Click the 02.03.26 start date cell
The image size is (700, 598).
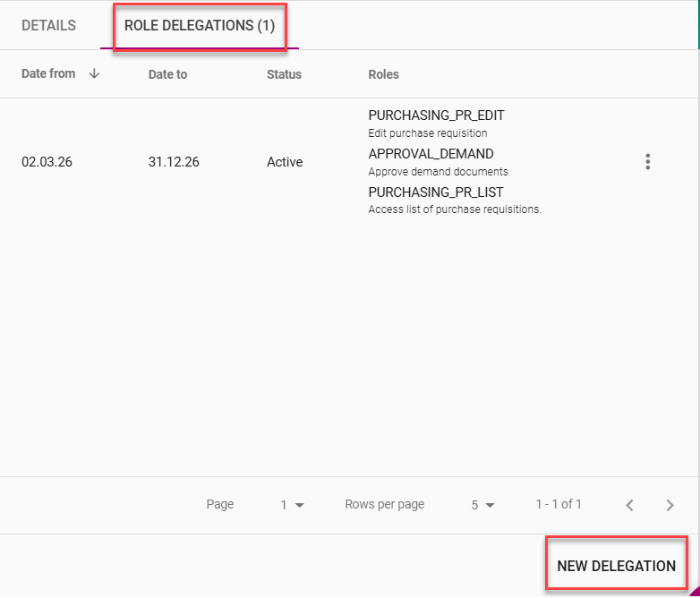tap(47, 162)
